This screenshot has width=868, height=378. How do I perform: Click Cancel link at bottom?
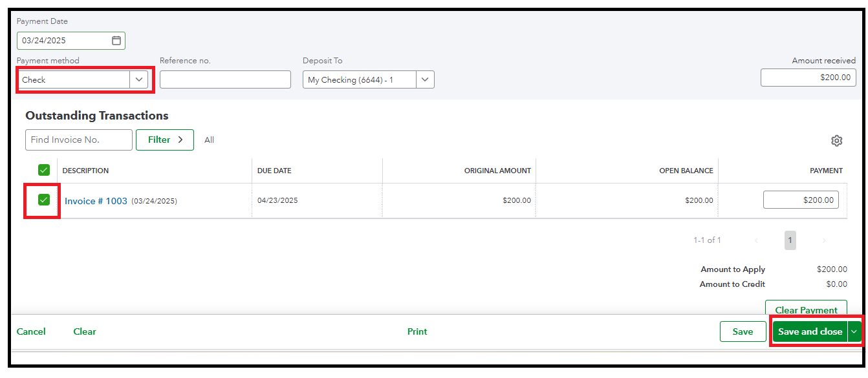point(31,331)
